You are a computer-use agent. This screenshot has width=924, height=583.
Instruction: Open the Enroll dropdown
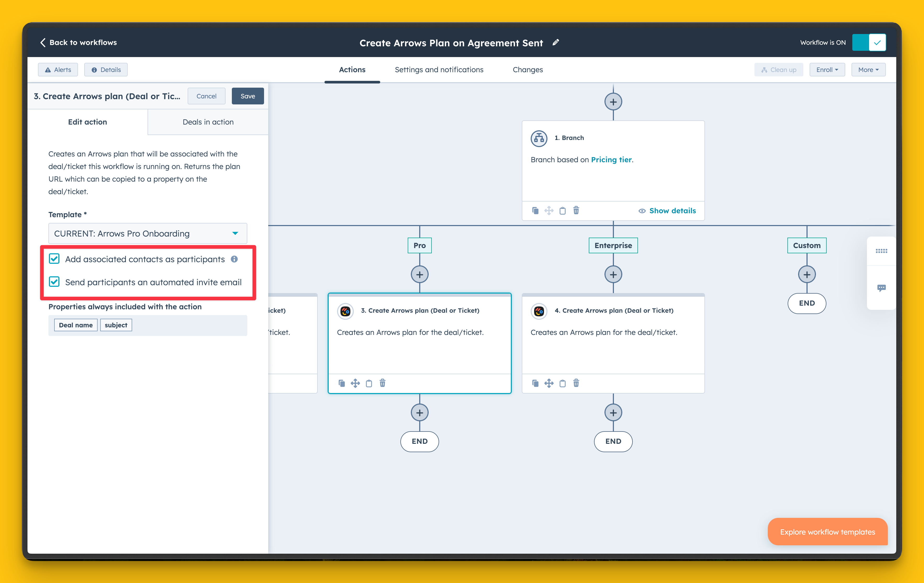tap(827, 69)
